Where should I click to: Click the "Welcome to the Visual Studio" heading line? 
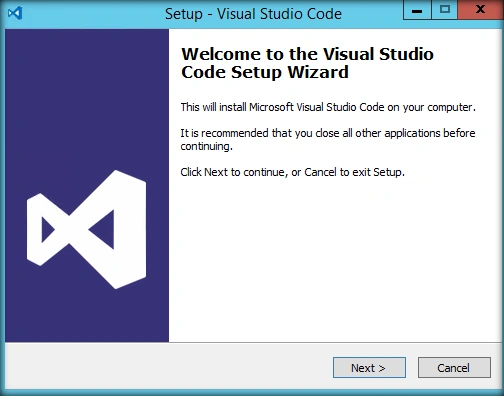[307, 54]
